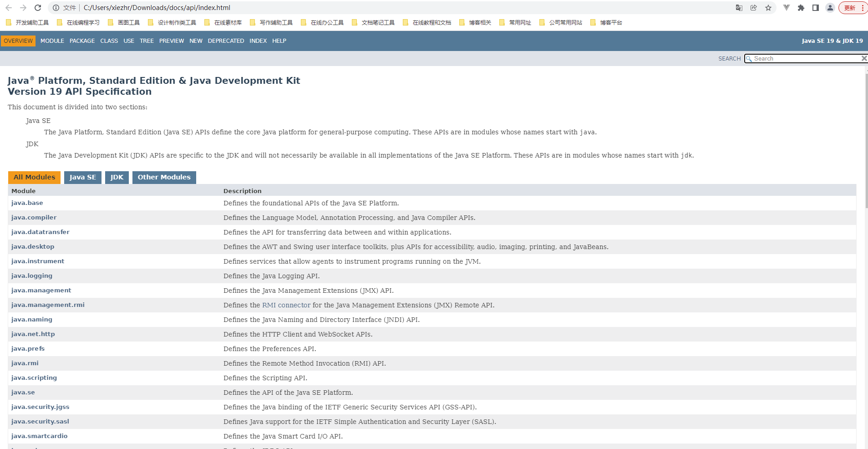Screen dimensions: 868x449
Task: Open the java.smartcardio module link
Action: click(40, 436)
